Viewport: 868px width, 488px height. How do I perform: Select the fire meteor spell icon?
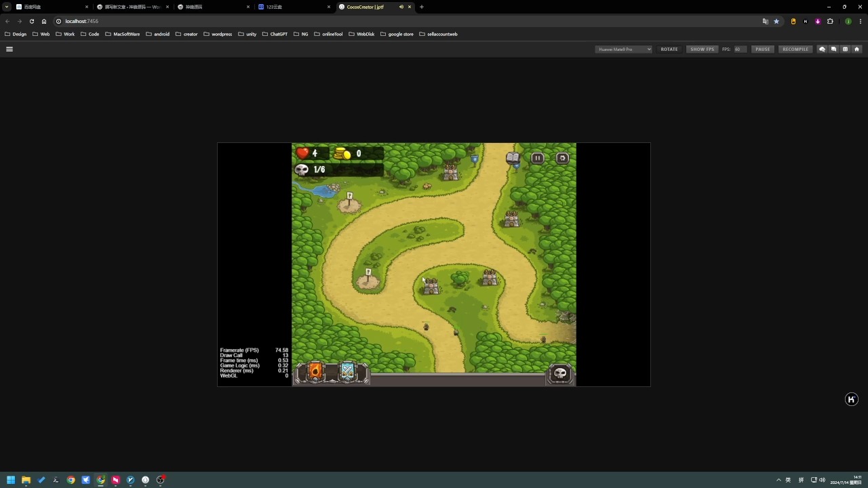[x=315, y=371]
